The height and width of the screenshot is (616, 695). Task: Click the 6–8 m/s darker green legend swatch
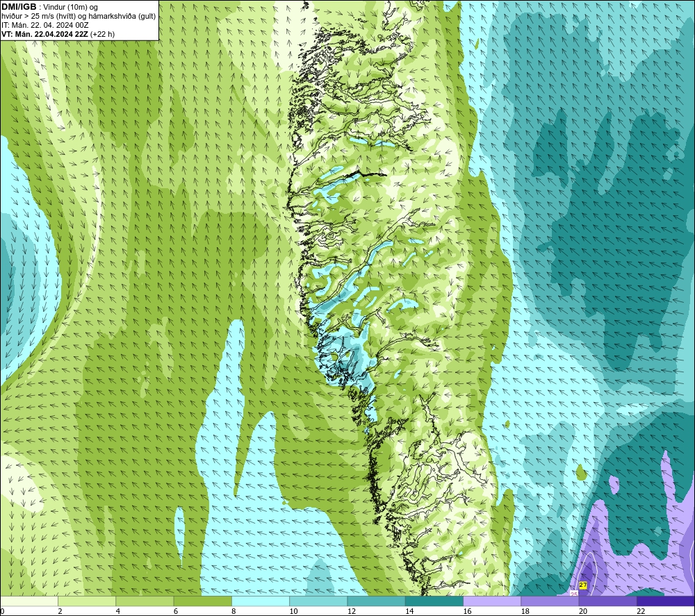click(202, 601)
